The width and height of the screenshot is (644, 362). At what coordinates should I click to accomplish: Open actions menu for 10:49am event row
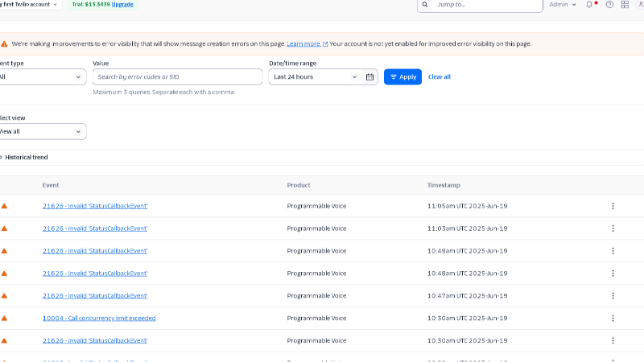613,251
